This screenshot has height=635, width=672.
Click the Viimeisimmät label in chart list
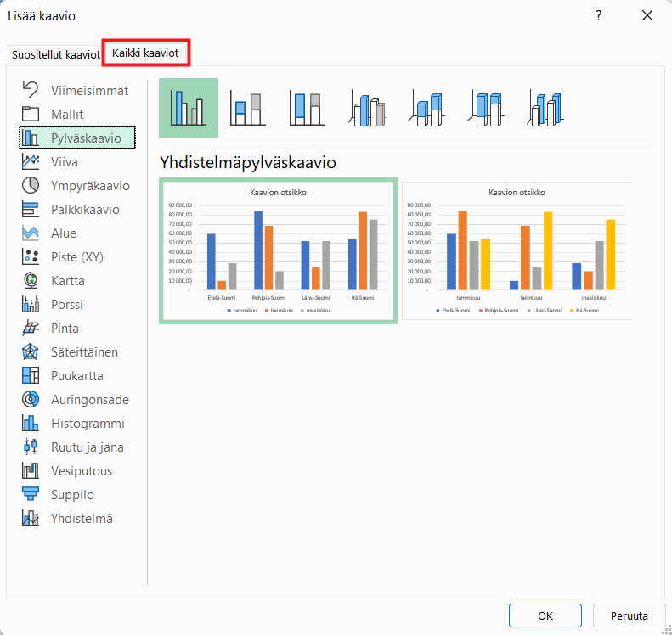[89, 90]
